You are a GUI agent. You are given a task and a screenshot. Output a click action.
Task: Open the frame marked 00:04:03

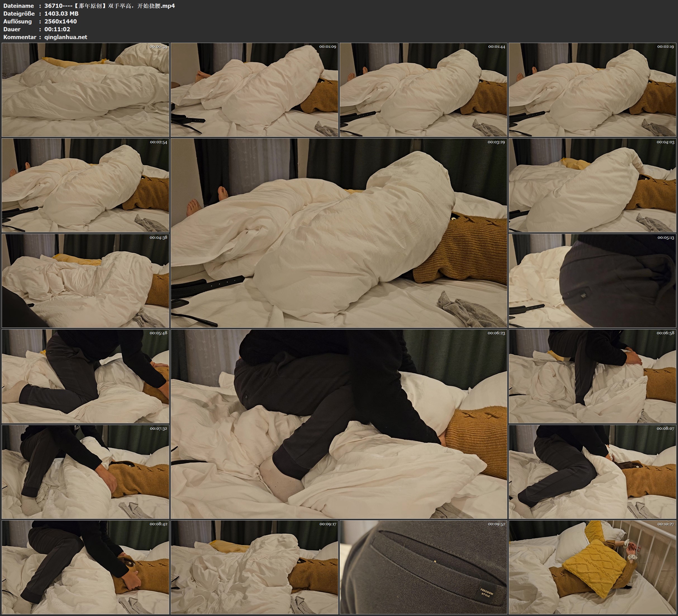click(592, 185)
